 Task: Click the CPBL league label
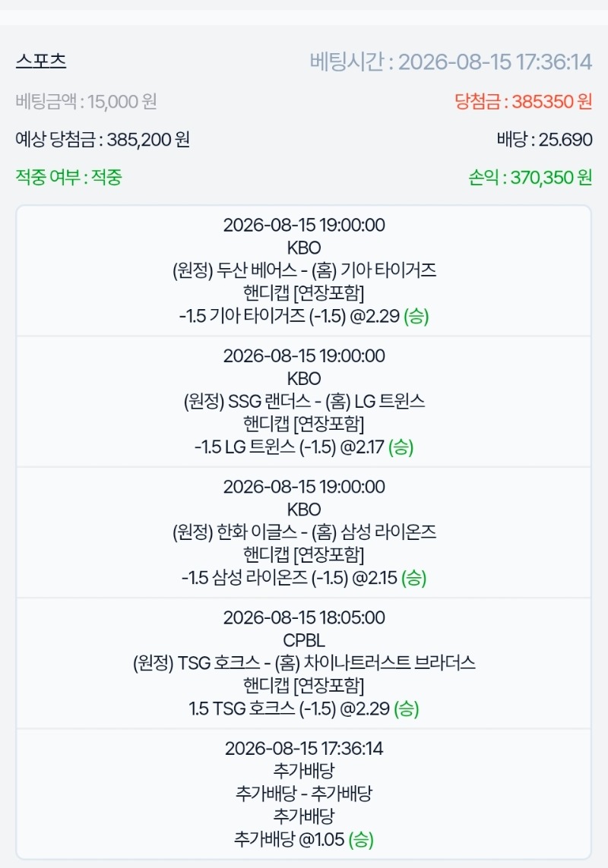click(x=304, y=640)
